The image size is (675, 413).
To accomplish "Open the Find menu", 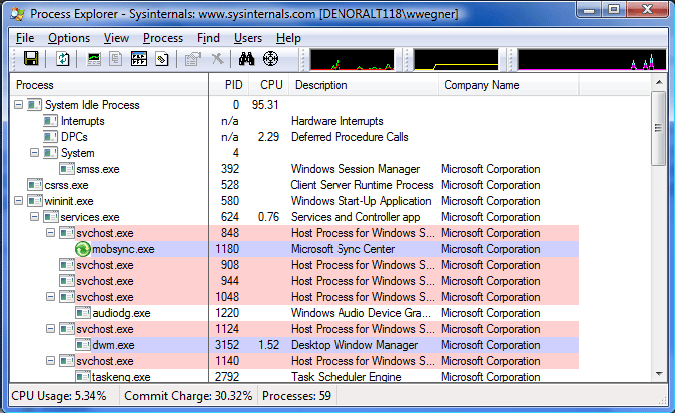I will 208,38.
